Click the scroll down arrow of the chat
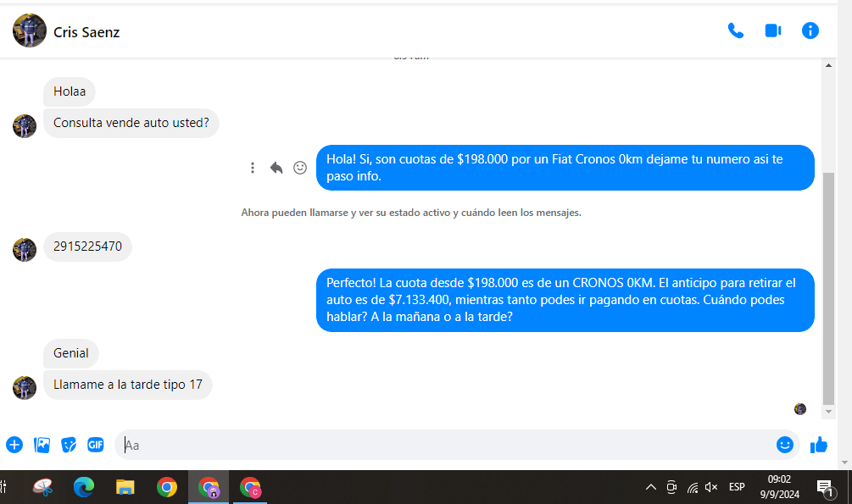Screen dimensions: 852x504 click(x=828, y=412)
